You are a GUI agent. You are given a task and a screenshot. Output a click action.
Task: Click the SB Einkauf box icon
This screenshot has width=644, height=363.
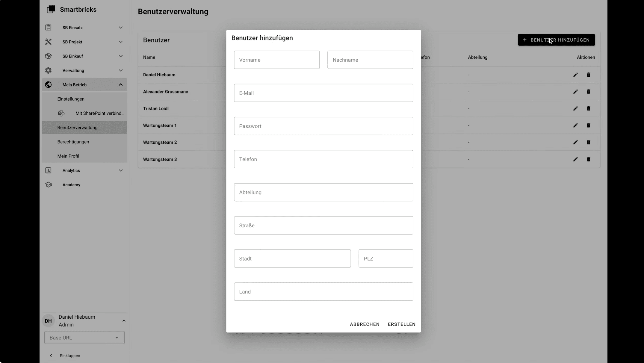48,56
